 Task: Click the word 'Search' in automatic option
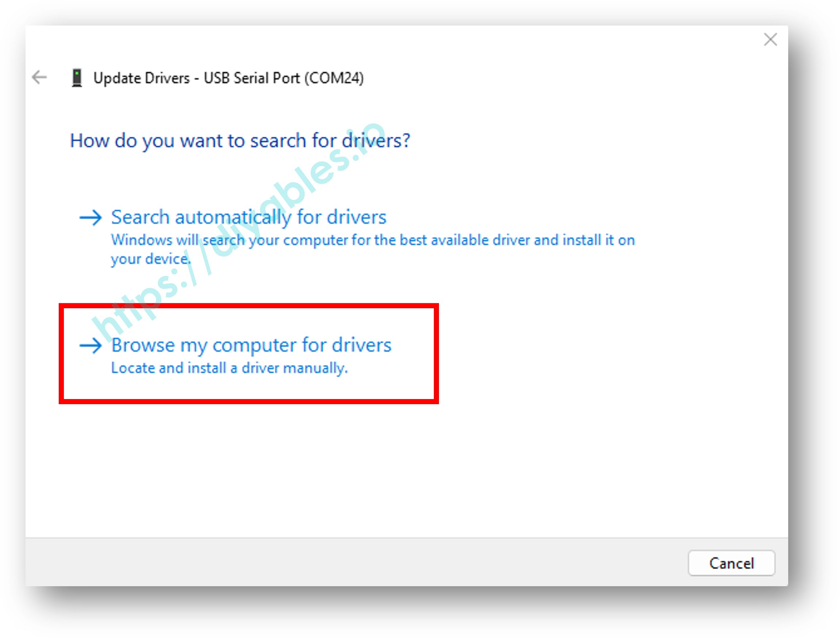(x=140, y=218)
